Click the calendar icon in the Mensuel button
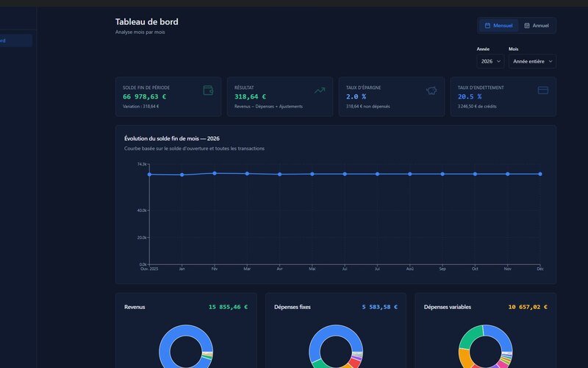The width and height of the screenshot is (588, 368). pos(487,26)
